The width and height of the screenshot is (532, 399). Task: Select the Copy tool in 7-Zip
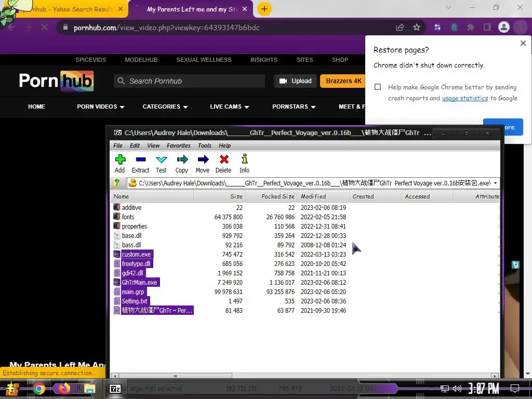182,164
